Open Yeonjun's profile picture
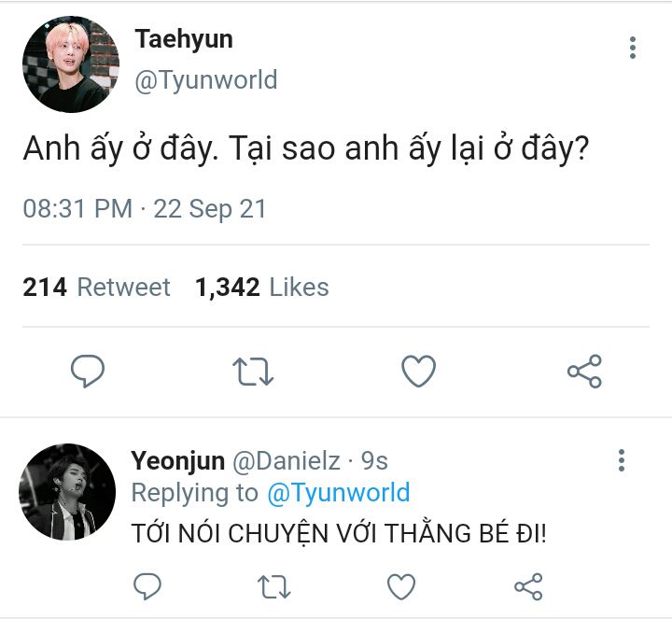The image size is (672, 619). tap(67, 492)
